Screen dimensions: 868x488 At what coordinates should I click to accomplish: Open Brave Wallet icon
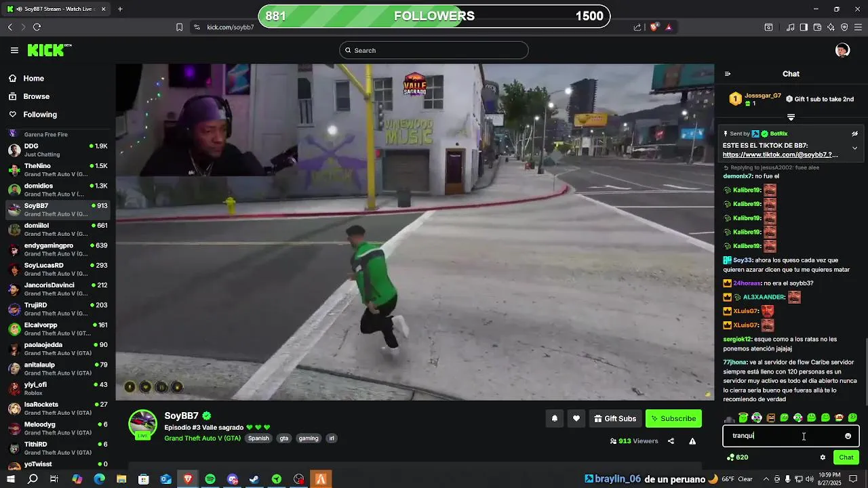(x=817, y=27)
